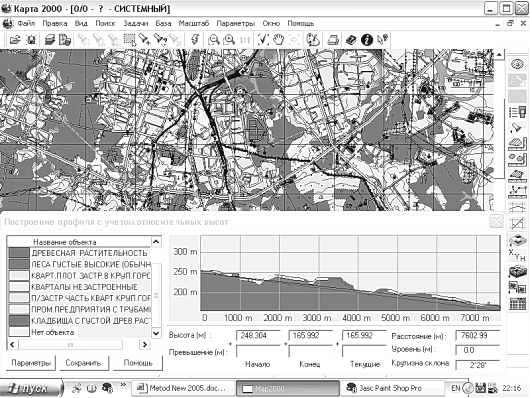Viewport: 530px width, 398px height.
Task: Click the Помощь button in profile dialog
Action: click(138, 363)
